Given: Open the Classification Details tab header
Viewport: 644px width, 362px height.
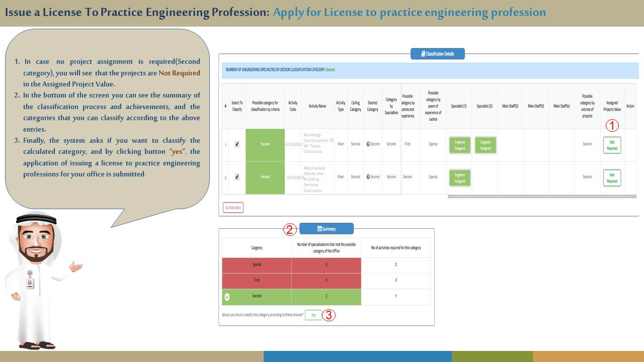Looking at the screenshot, I should point(437,54).
